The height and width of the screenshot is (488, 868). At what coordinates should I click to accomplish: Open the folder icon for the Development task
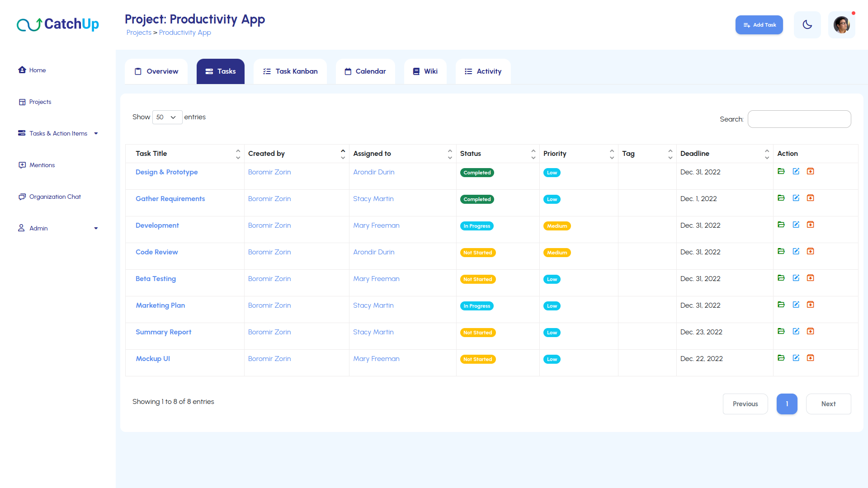(x=781, y=225)
